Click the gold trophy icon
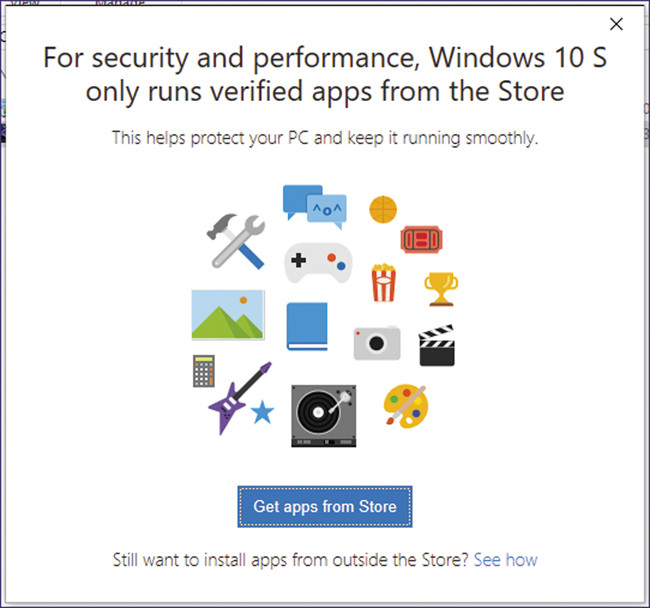 [440, 288]
